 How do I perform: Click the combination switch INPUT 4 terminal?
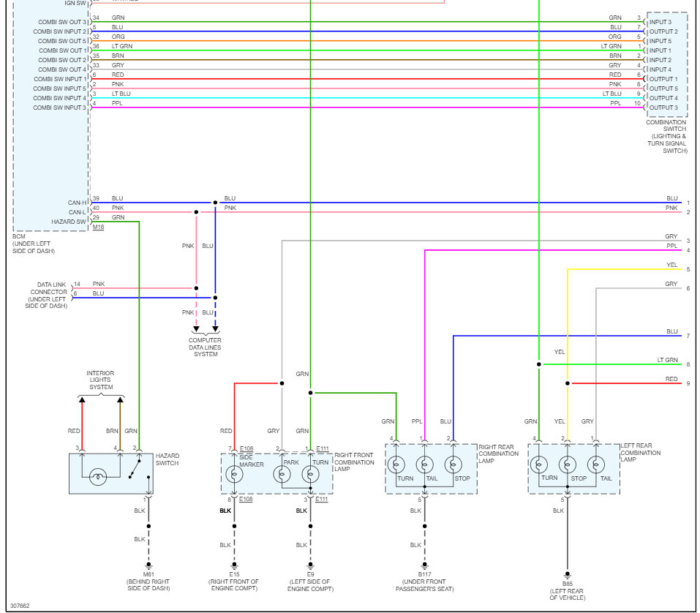[x=661, y=69]
